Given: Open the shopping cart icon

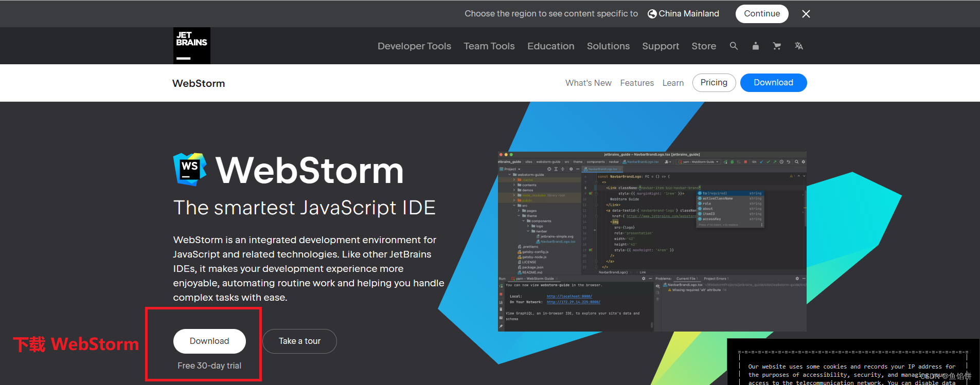Looking at the screenshot, I should 777,46.
